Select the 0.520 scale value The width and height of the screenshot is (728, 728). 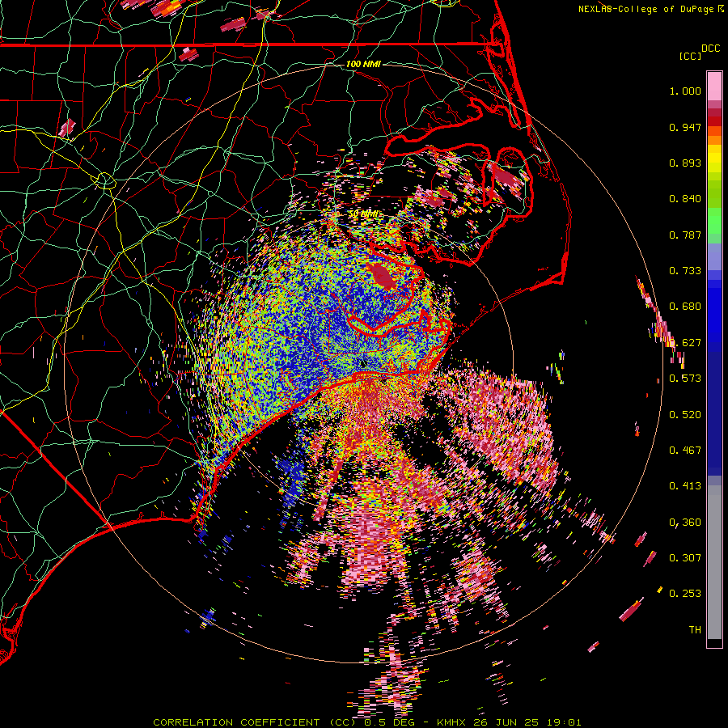pos(685,415)
